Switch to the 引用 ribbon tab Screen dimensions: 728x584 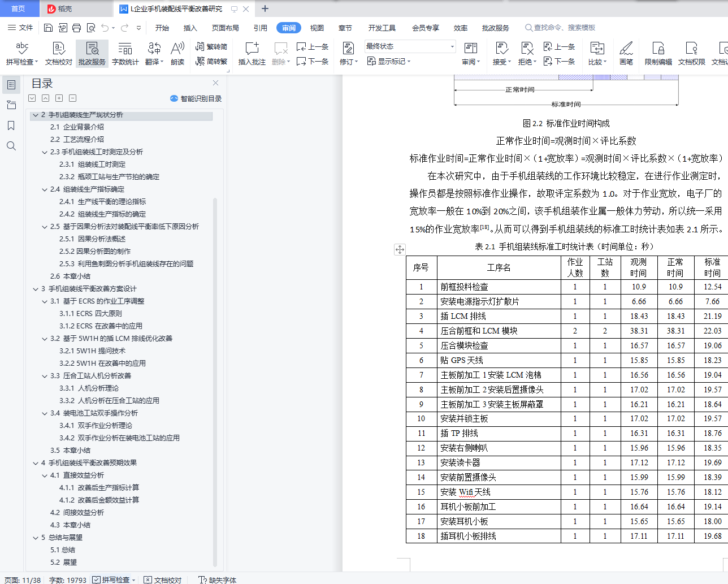tap(261, 28)
